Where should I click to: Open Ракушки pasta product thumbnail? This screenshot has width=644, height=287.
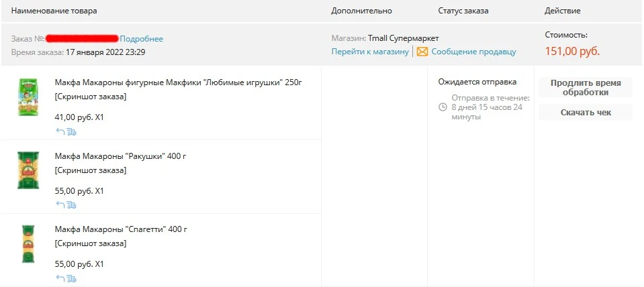click(28, 170)
